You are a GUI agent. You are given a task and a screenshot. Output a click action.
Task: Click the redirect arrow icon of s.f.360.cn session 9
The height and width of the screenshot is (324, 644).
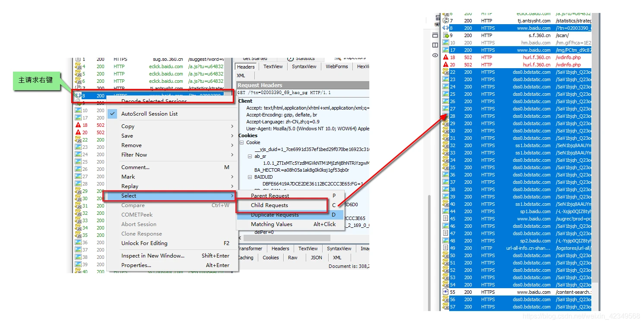pos(446,35)
